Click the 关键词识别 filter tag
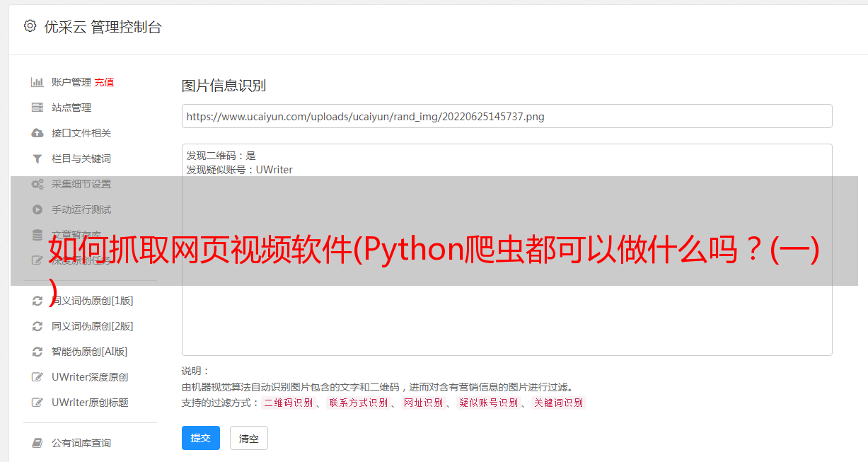The image size is (868, 462). click(559, 403)
